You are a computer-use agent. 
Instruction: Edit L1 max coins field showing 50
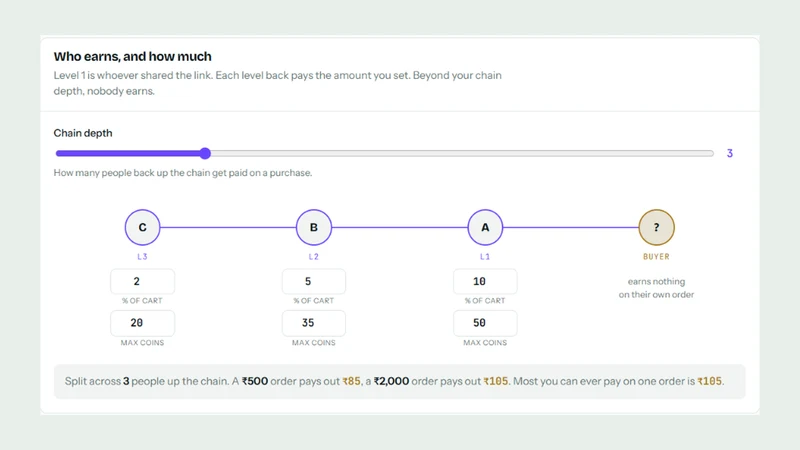485,323
